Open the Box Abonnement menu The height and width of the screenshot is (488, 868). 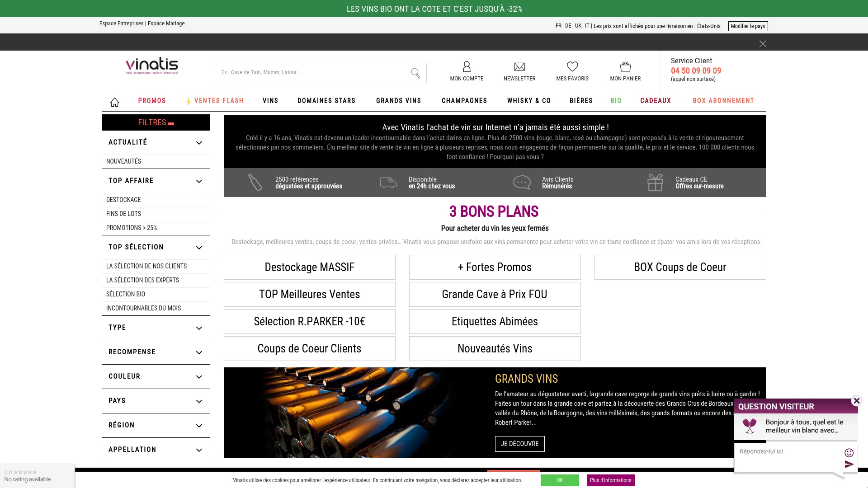723,101
